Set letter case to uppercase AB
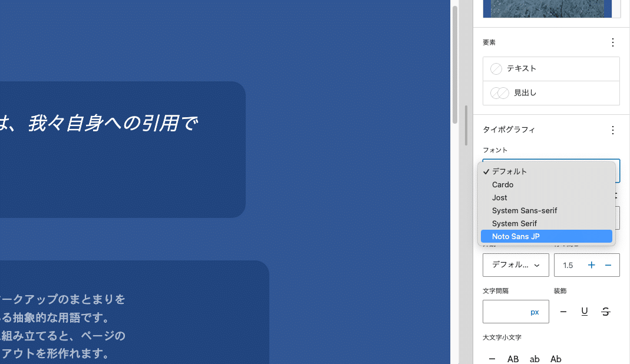 (x=513, y=359)
